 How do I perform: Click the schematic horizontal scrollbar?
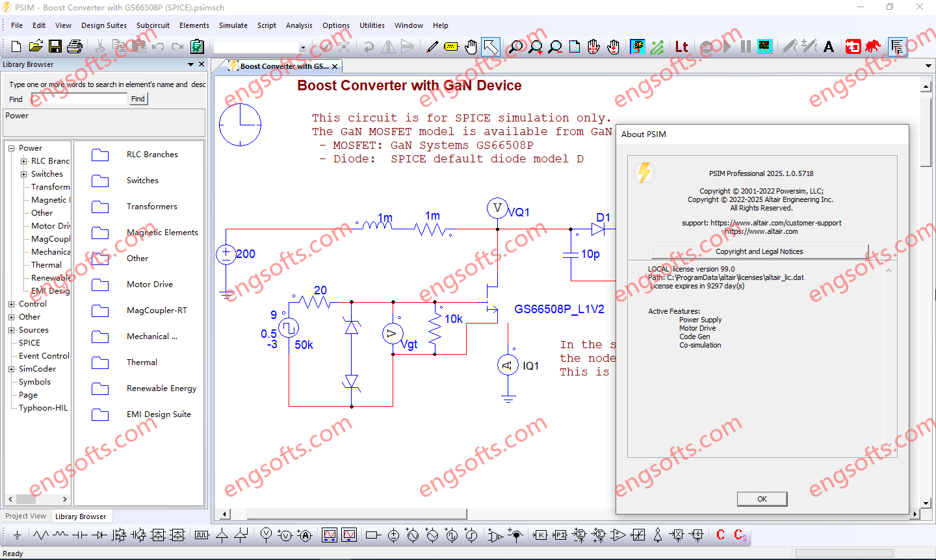point(356,514)
